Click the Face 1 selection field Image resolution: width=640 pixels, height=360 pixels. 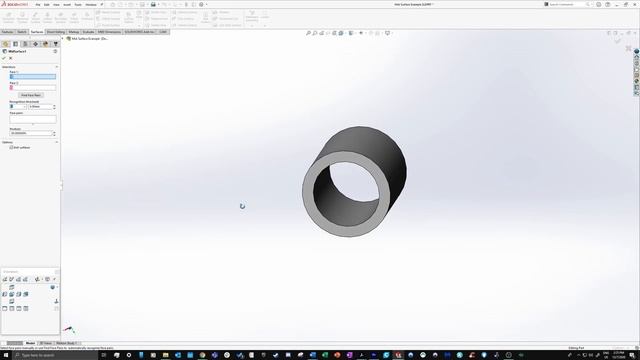pyautogui.click(x=33, y=77)
